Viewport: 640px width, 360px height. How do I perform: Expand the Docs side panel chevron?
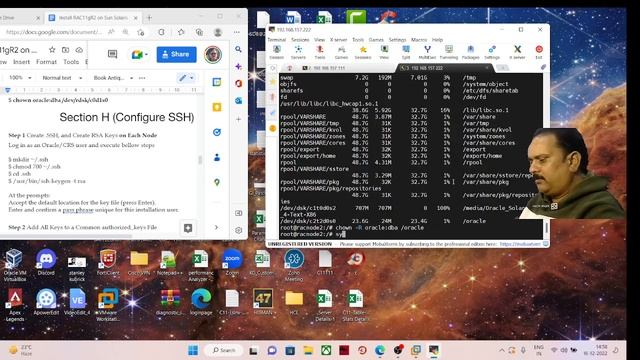(216, 227)
